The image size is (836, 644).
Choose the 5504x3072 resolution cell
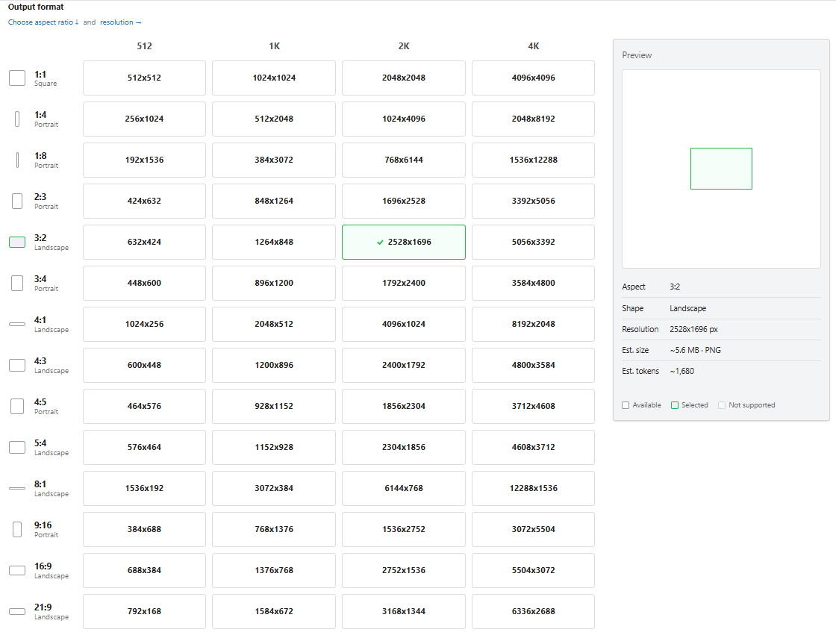click(533, 570)
